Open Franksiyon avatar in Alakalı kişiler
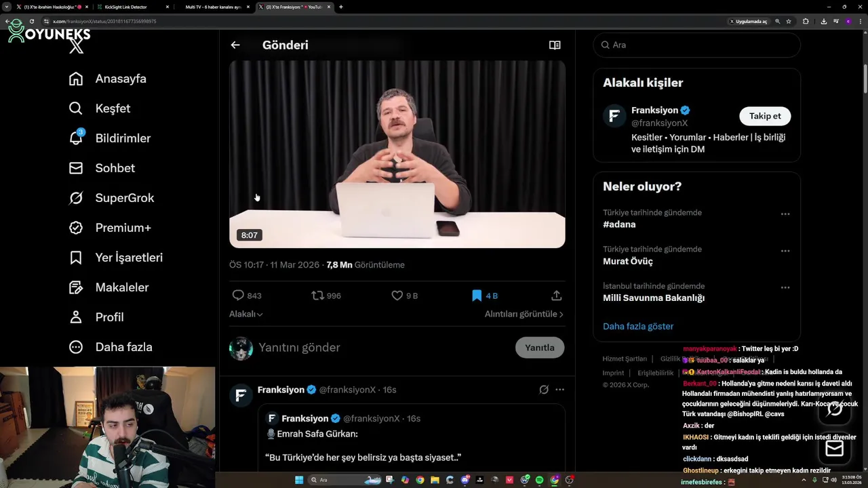This screenshot has height=488, width=868. click(614, 116)
